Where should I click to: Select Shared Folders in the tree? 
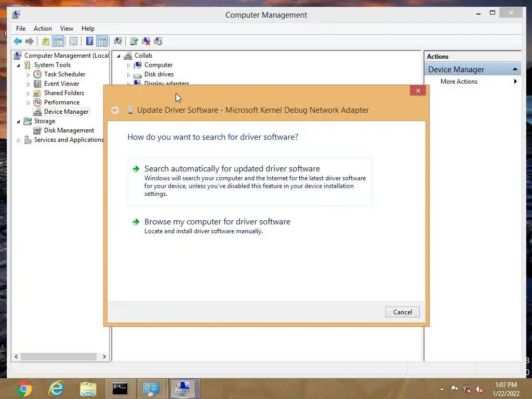(x=64, y=93)
